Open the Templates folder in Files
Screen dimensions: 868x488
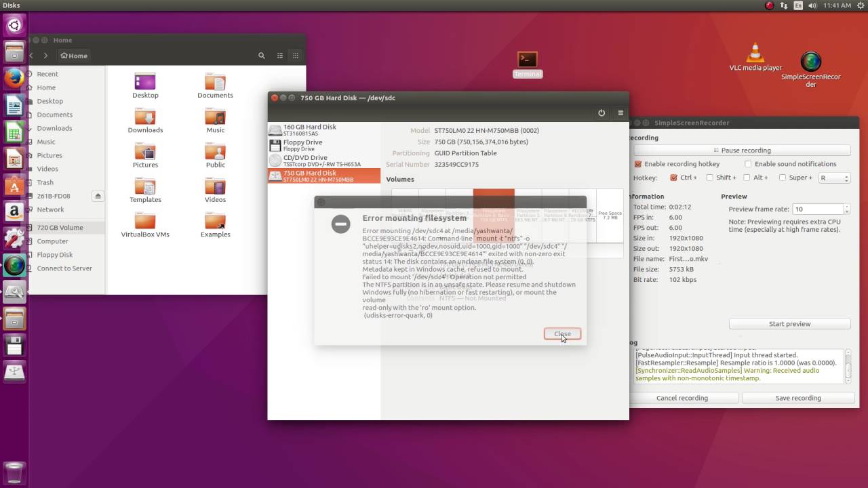click(145, 191)
